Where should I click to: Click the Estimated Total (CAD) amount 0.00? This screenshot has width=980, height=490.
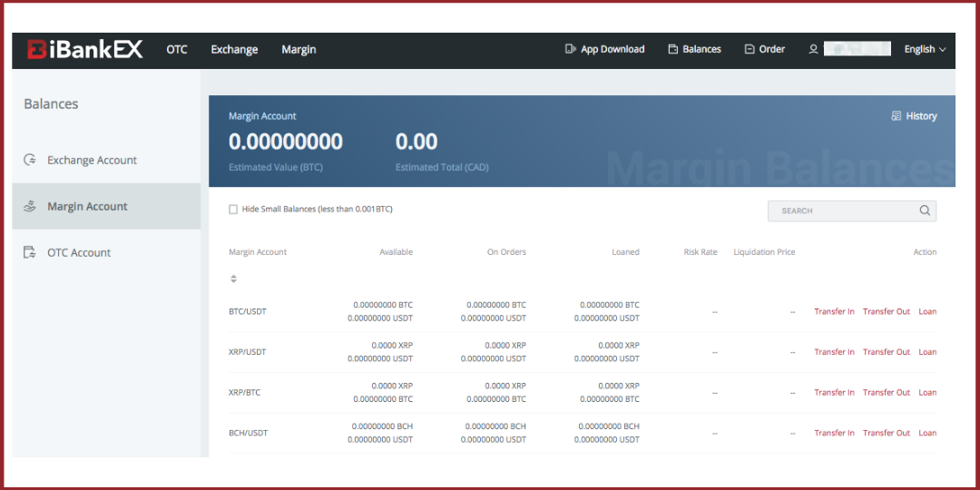(x=416, y=142)
